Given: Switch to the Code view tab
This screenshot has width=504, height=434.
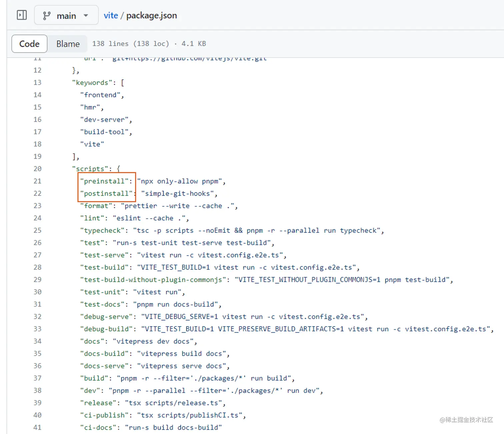Looking at the screenshot, I should click(29, 44).
